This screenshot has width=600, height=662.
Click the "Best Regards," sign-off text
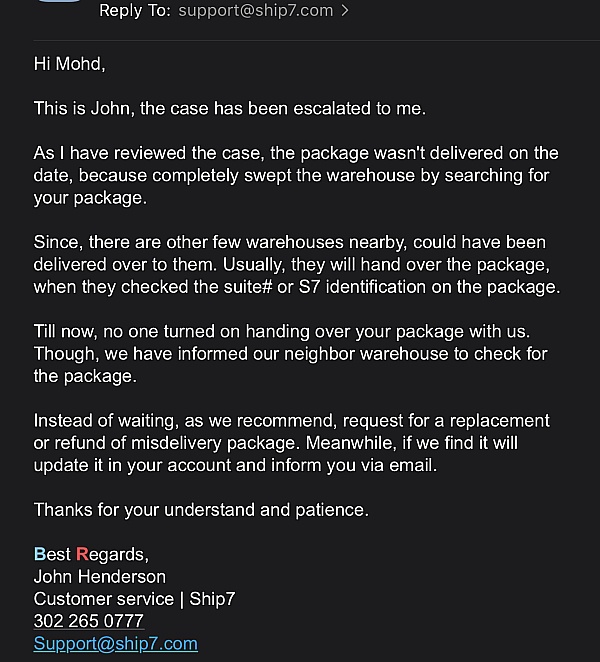[x=91, y=554]
